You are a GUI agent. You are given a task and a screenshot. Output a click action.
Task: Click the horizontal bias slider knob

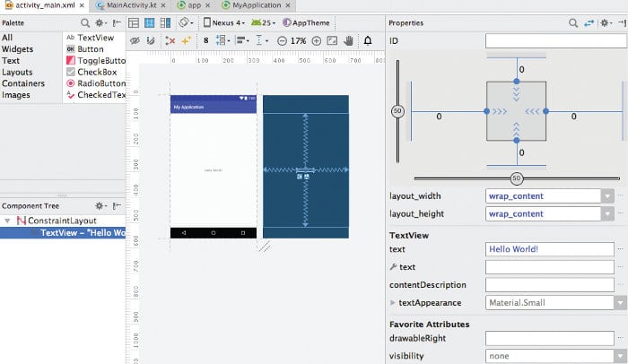tap(516, 178)
